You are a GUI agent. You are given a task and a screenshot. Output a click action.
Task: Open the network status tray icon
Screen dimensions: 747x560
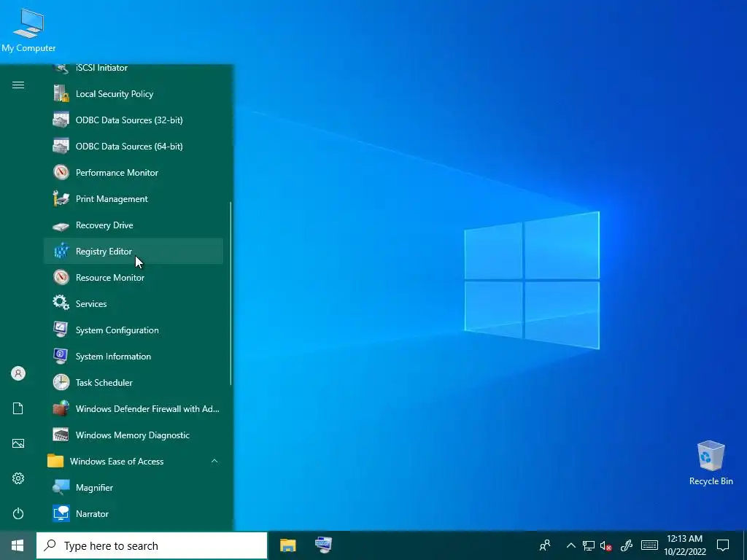[589, 545]
